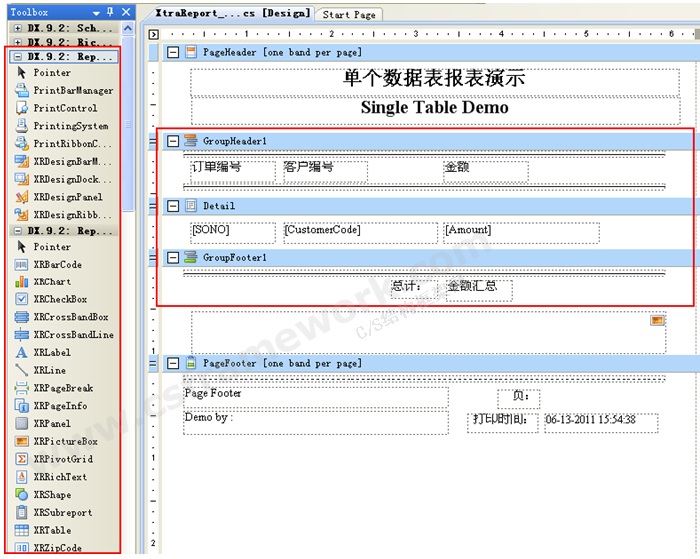Screen dimensions: 700x559
Task: Select the XRBarCode tool in Toolbox
Action: 57,265
